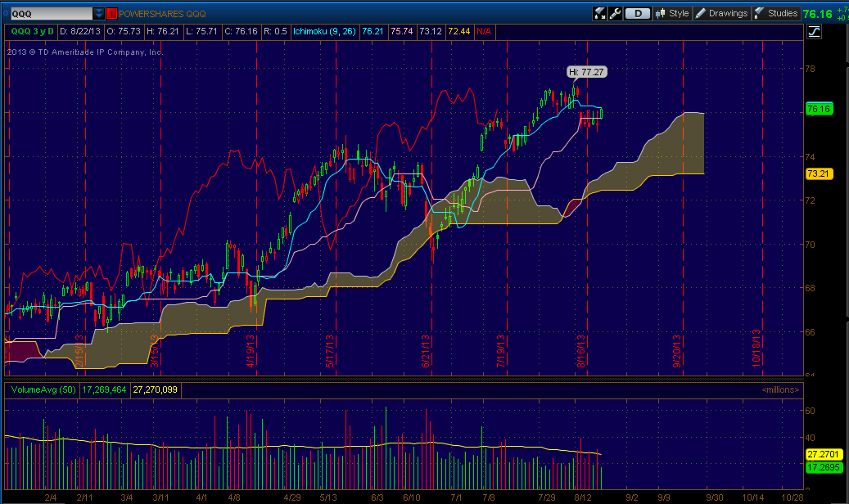Screen dimensions: 849x504
Task: Click the 27,270,099 average volume value
Action: click(x=155, y=389)
